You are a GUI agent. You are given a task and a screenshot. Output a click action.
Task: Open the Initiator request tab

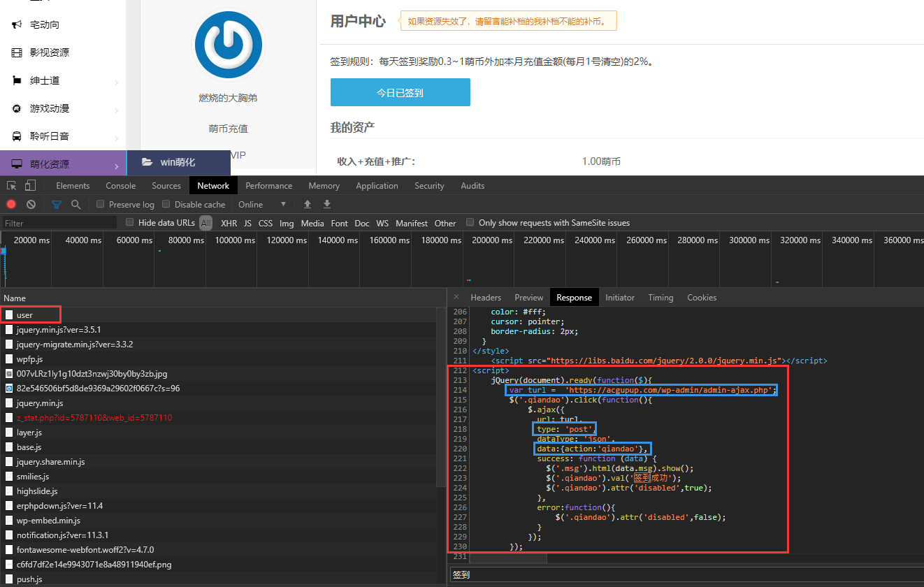(620, 297)
